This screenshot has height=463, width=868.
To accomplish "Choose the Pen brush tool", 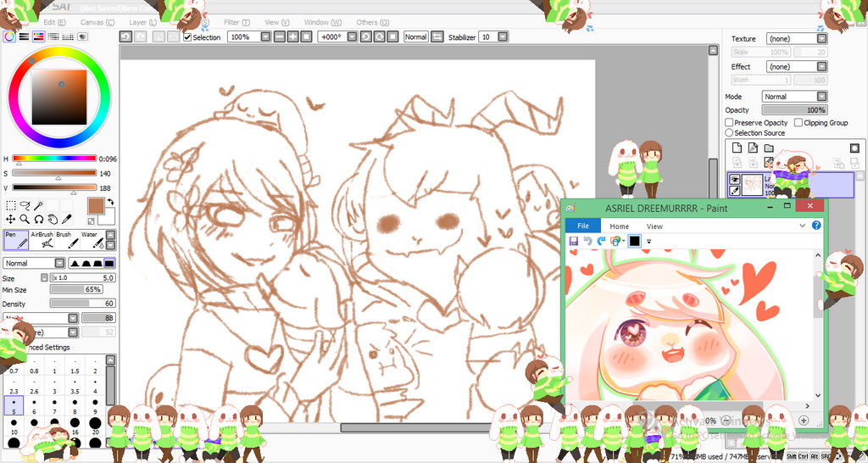I will [x=15, y=240].
